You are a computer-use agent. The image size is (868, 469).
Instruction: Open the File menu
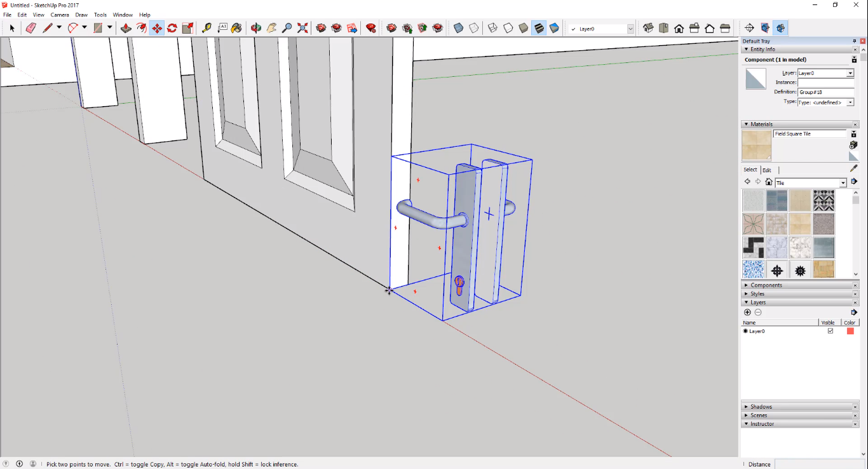point(8,15)
